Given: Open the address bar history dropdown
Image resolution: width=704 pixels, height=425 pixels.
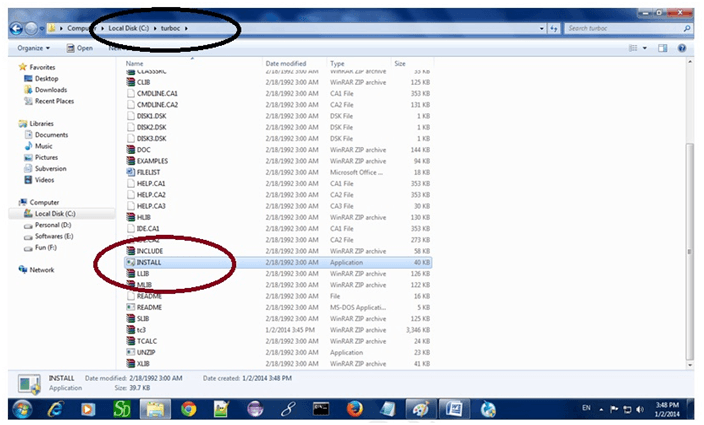Looking at the screenshot, I should coord(531,29).
